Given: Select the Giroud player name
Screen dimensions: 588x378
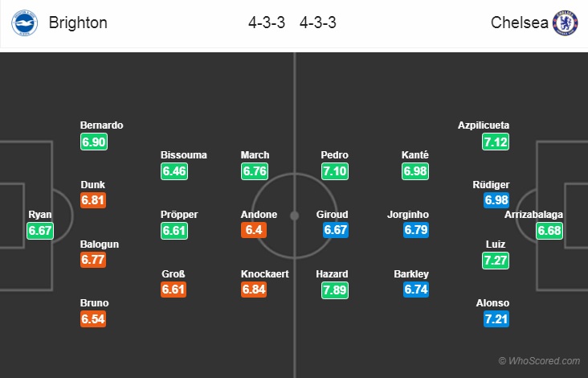Looking at the screenshot, I should click(333, 215).
